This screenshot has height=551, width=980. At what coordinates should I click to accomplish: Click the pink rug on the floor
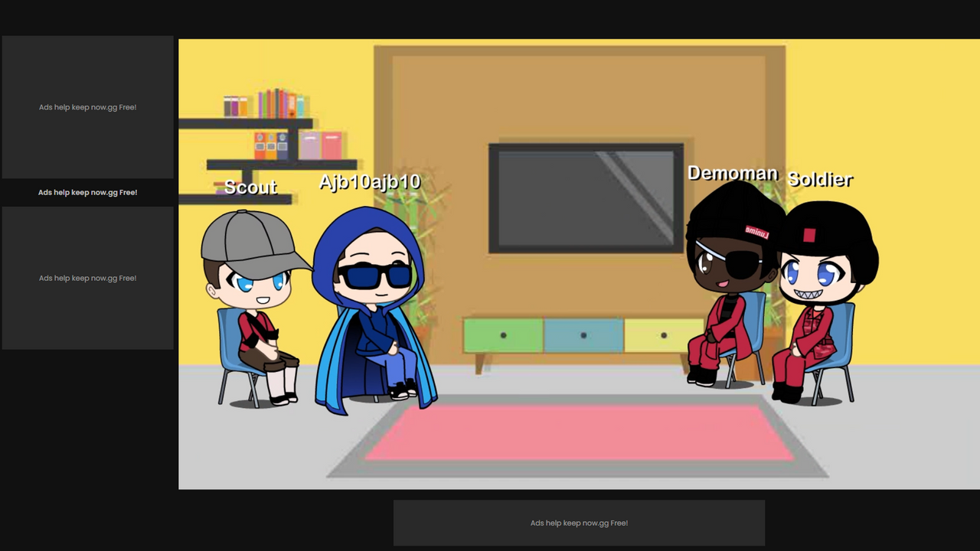pyautogui.click(x=580, y=433)
